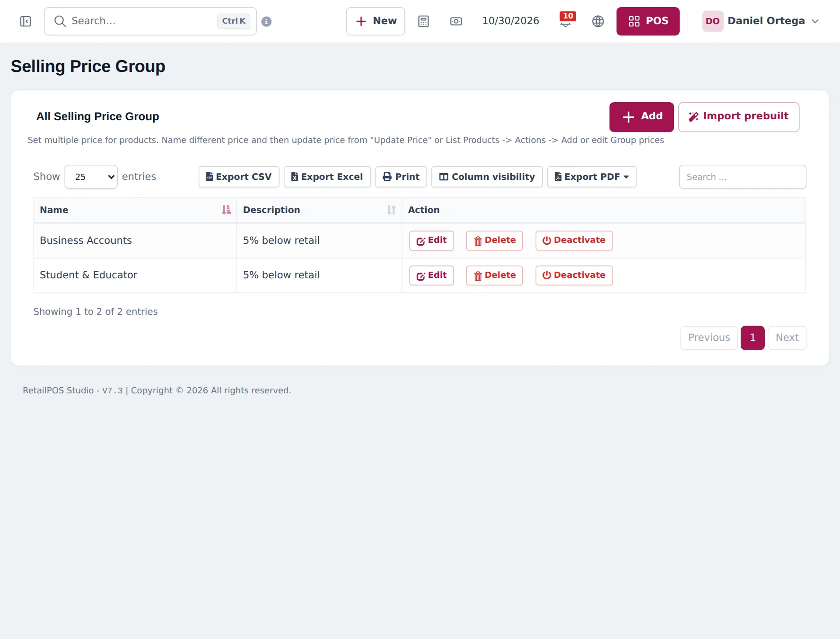Click the Student & Educator name cell
This screenshot has width=840, height=639.
click(x=135, y=275)
